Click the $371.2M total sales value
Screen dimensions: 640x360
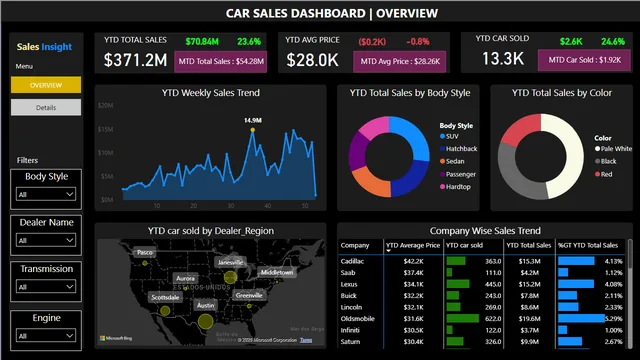coord(135,60)
